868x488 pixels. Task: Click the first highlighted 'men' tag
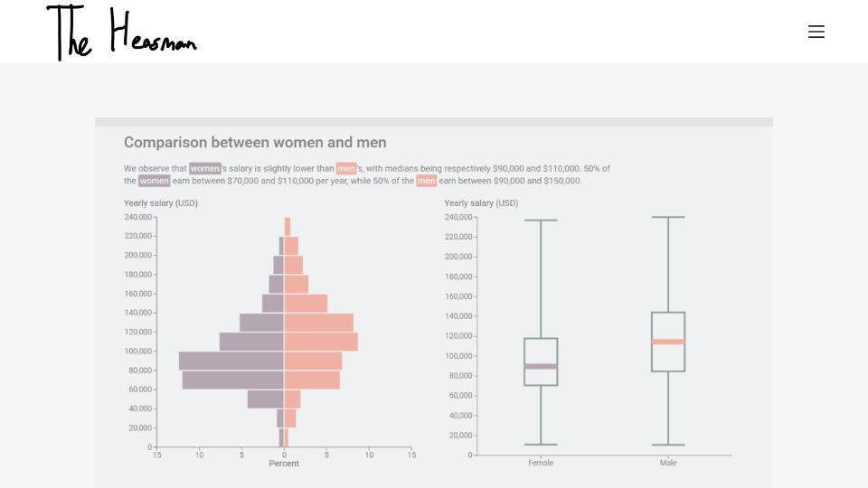point(346,168)
